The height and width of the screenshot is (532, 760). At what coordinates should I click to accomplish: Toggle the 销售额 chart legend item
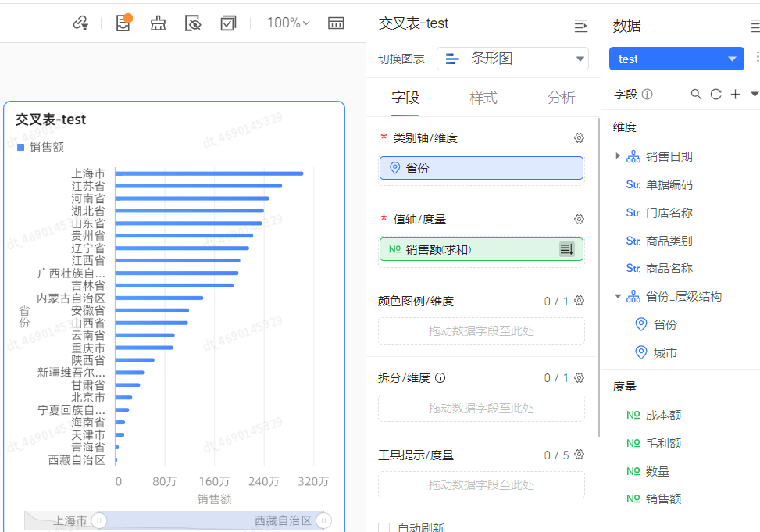tap(41, 147)
